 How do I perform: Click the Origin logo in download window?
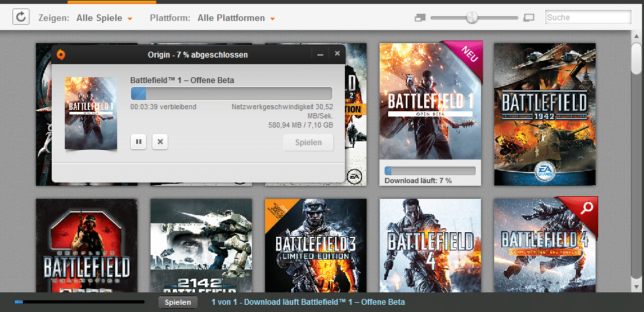click(x=62, y=54)
